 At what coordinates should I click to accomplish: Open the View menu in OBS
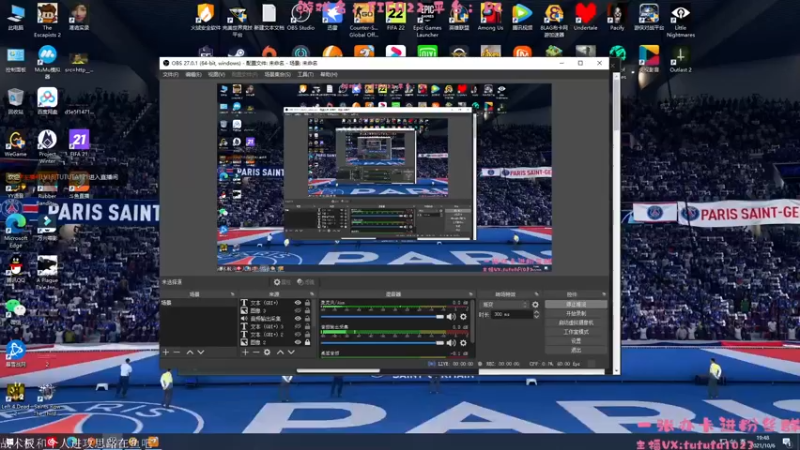pyautogui.click(x=216, y=74)
